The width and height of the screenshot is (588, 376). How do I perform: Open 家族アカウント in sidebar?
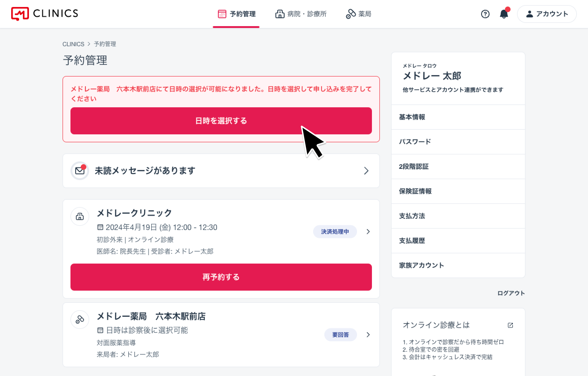point(458,265)
